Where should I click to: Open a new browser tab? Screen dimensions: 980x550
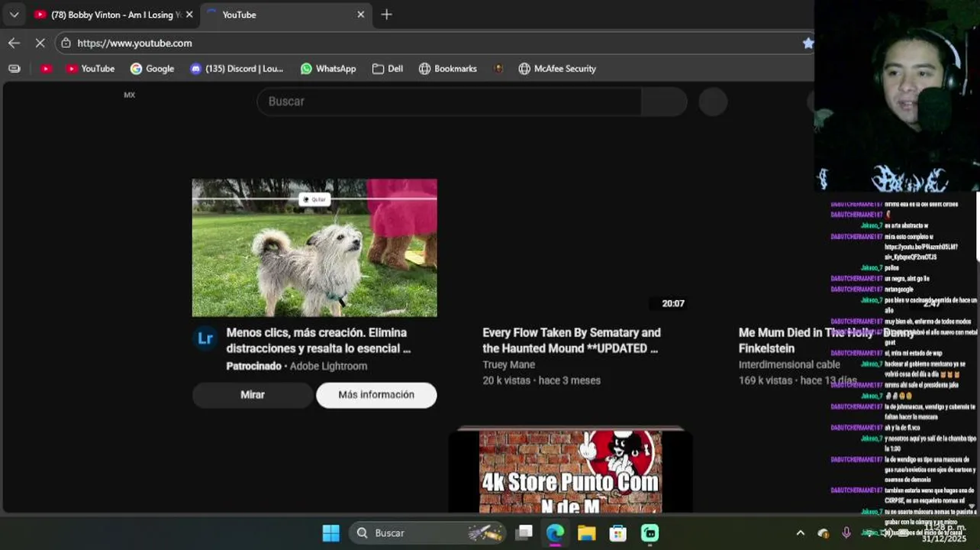(x=386, y=15)
